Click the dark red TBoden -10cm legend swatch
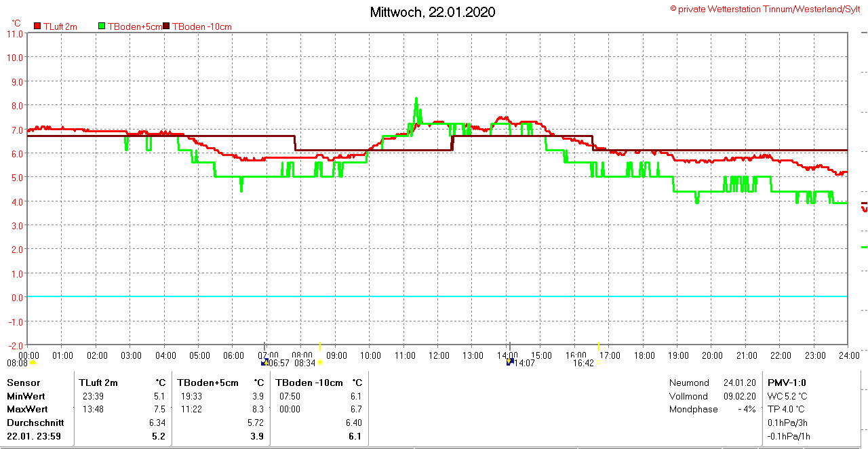Image resolution: width=868 pixels, height=449 pixels. coord(167,26)
